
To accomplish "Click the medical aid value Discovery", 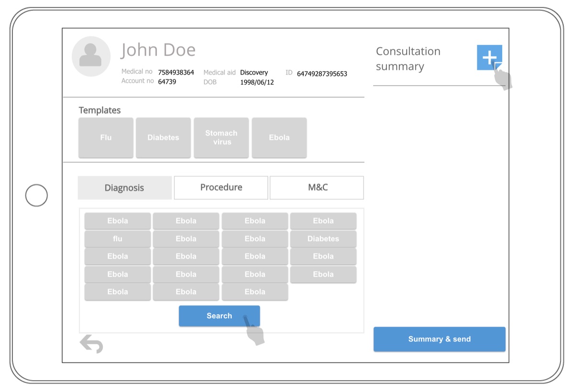I will click(x=254, y=73).
